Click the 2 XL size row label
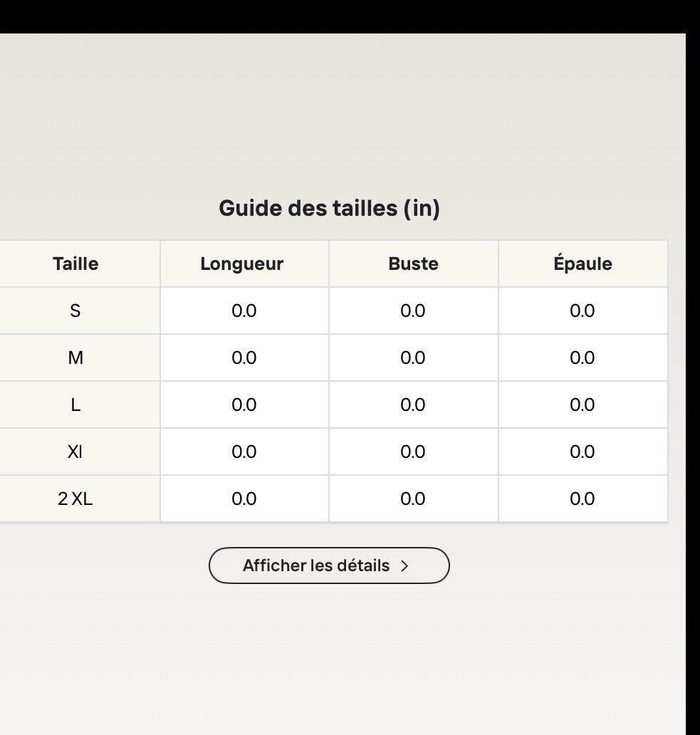The height and width of the screenshot is (735, 700). click(x=75, y=499)
